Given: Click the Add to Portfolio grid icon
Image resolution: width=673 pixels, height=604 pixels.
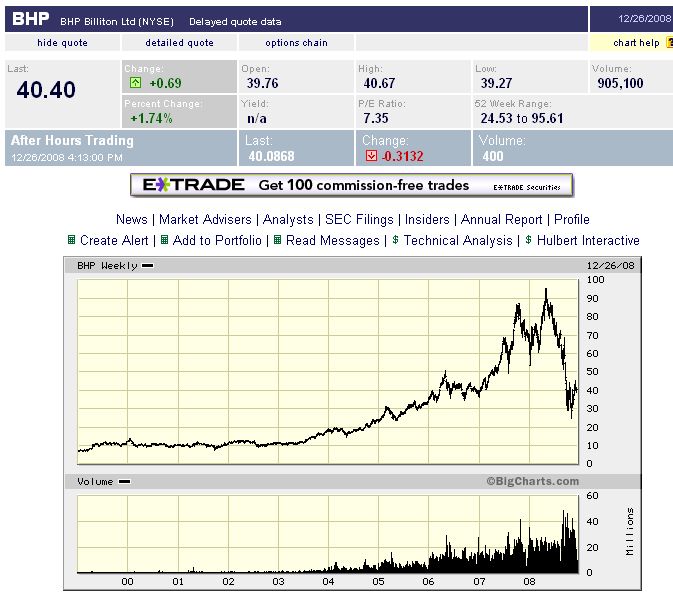Looking at the screenshot, I should (164, 240).
